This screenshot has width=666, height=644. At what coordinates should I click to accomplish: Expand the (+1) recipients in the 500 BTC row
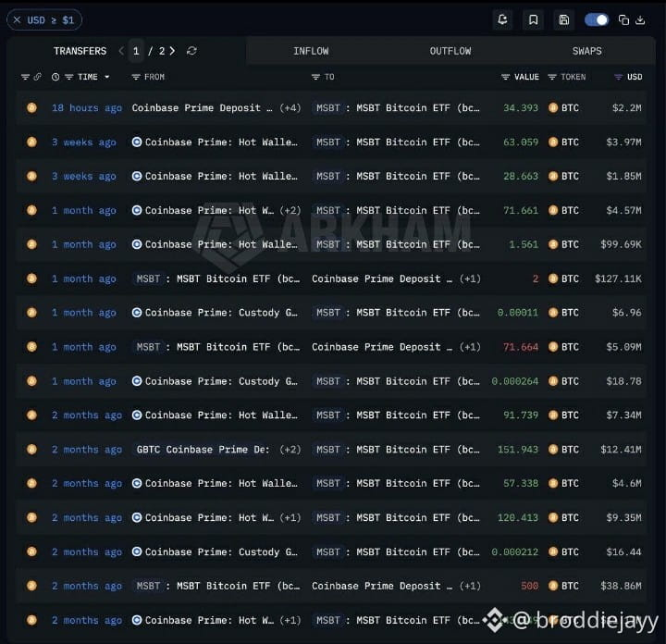click(x=470, y=586)
